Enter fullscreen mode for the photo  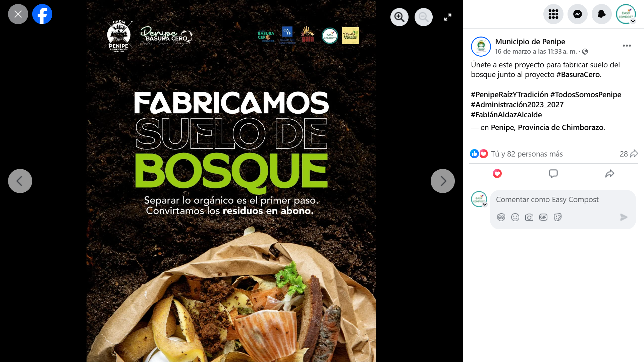[x=448, y=17]
